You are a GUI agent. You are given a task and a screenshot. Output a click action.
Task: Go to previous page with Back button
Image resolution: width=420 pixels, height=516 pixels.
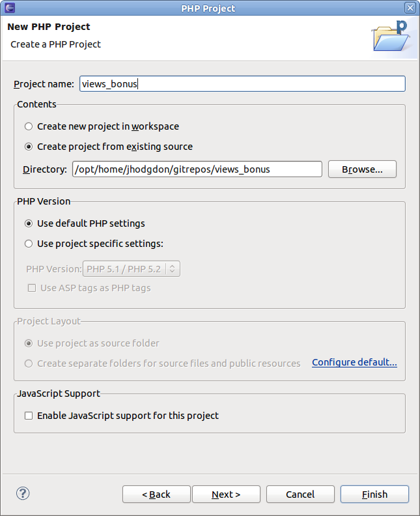point(156,494)
